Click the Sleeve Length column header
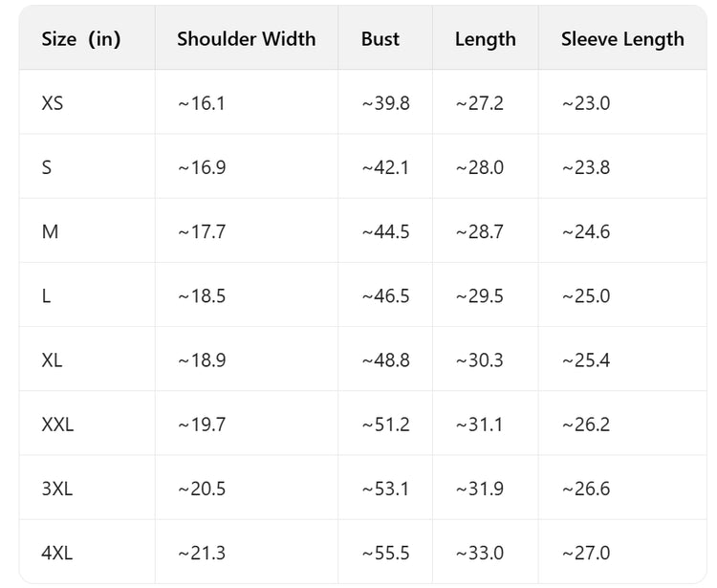The image size is (717, 588). tap(622, 39)
